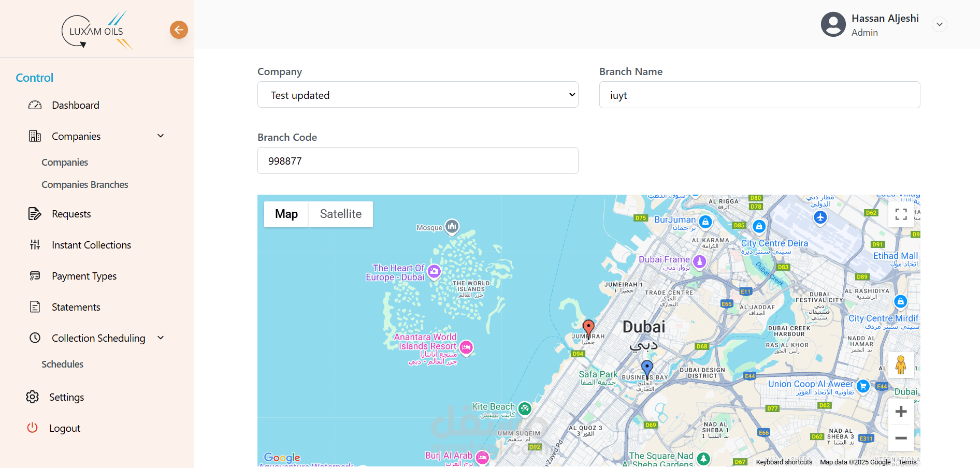This screenshot has height=468, width=980.
Task: Click the Payment Types icon
Action: tap(35, 276)
